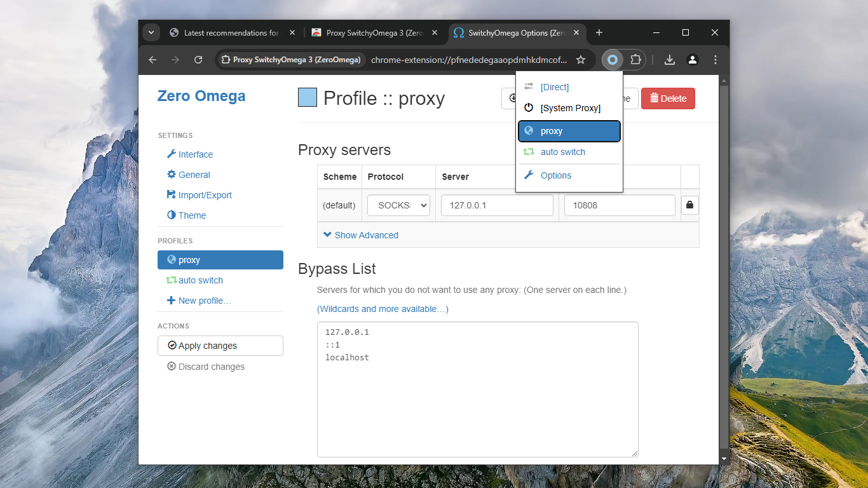Click the red Delete button
Viewport: 868px width, 488px height.
coord(668,98)
